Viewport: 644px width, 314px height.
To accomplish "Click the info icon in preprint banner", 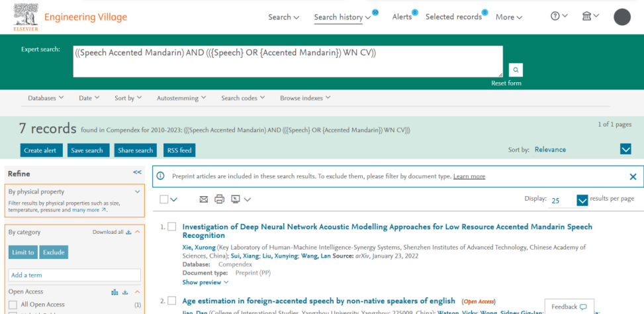I will pos(161,176).
